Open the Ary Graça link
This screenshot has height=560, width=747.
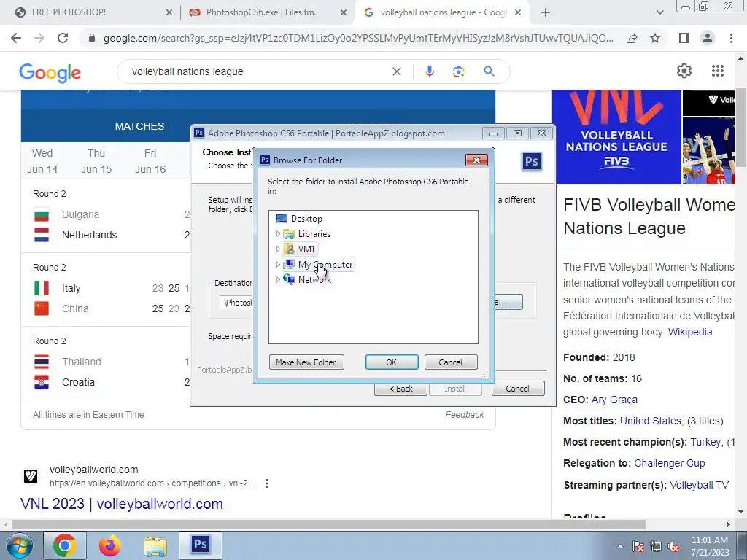point(614,400)
